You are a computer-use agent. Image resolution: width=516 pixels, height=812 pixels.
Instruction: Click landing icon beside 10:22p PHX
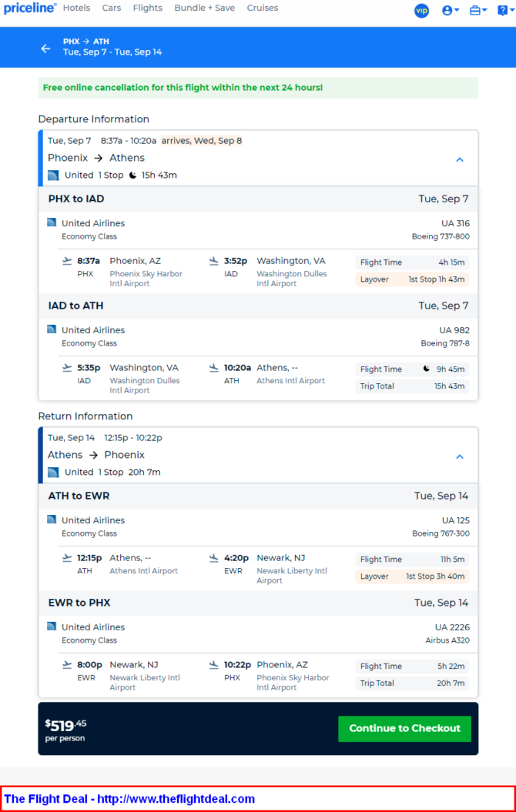tap(213, 664)
